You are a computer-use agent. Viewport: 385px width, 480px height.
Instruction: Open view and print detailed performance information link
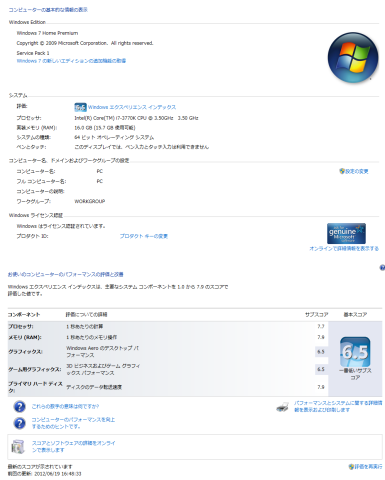pyautogui.click(x=338, y=406)
